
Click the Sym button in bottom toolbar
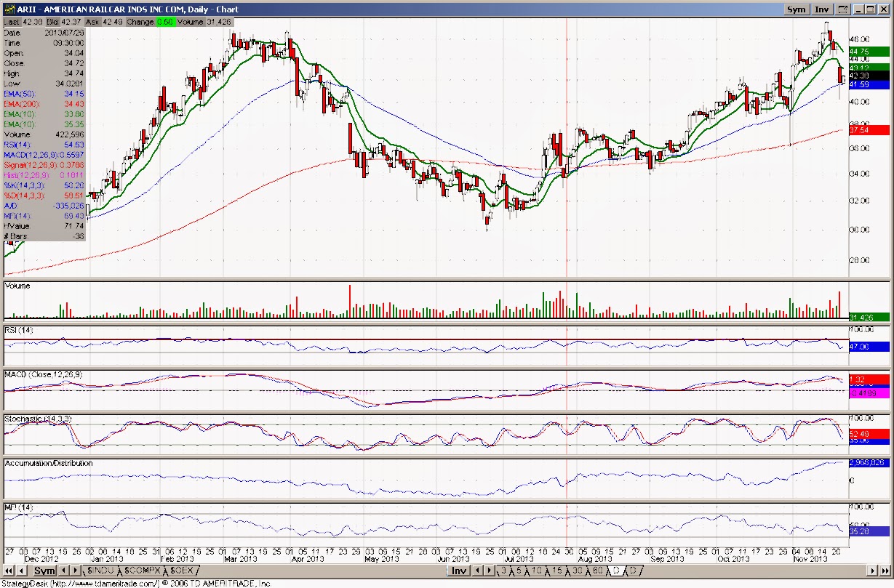[44, 571]
